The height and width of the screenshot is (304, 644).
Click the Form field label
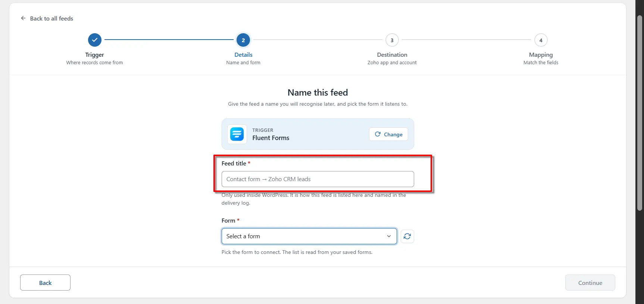[x=228, y=220]
